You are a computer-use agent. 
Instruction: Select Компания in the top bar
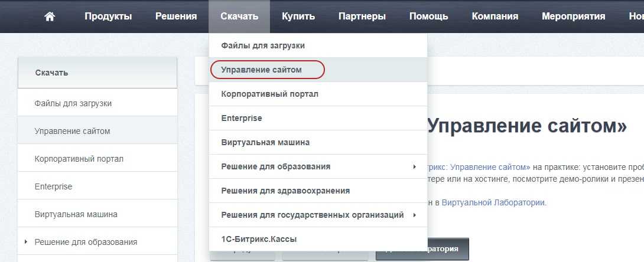[x=495, y=17]
